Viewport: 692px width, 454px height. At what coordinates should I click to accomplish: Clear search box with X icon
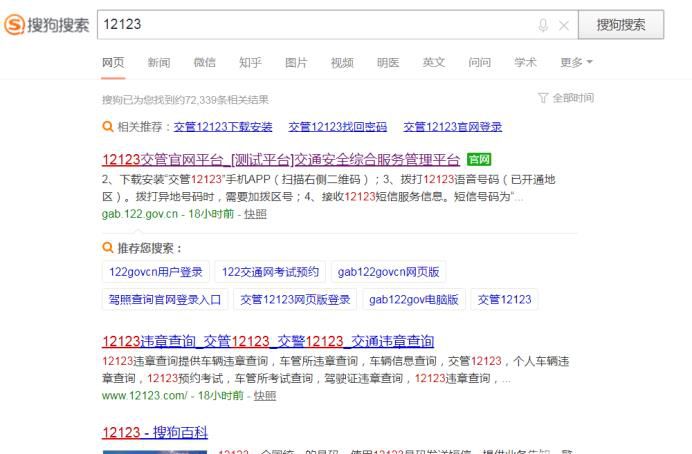564,26
